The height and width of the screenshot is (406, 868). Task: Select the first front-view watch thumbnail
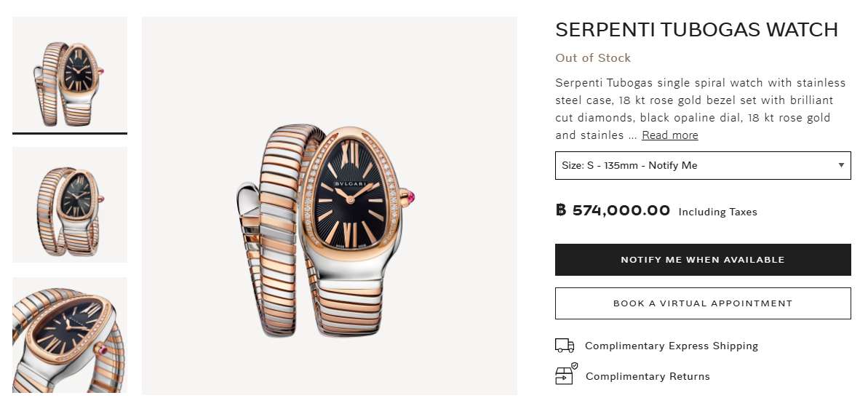click(x=70, y=75)
